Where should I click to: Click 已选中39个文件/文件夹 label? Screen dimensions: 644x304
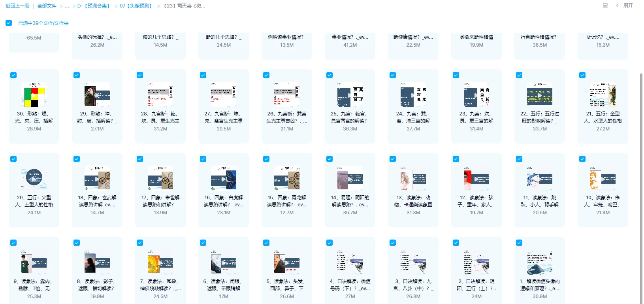pos(43,23)
